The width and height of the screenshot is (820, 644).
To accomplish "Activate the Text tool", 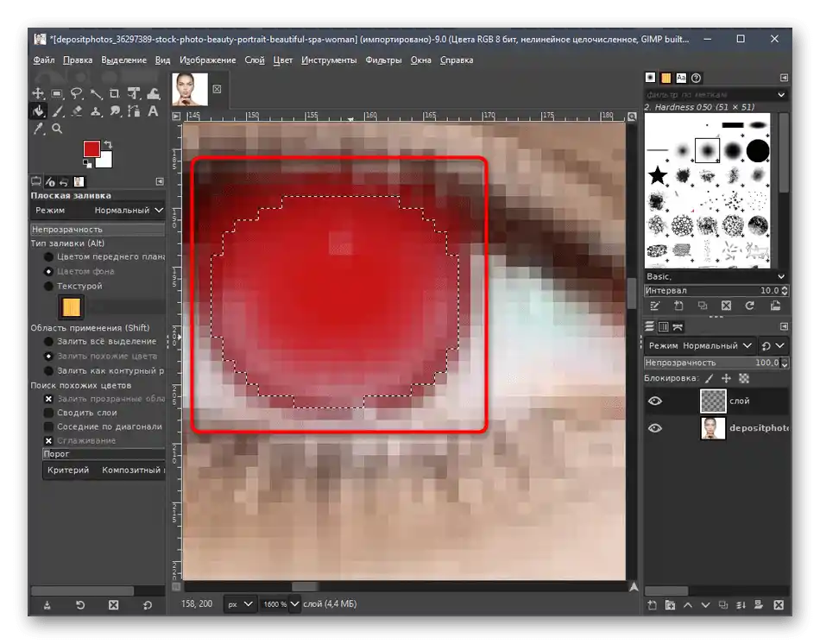I will 153,111.
